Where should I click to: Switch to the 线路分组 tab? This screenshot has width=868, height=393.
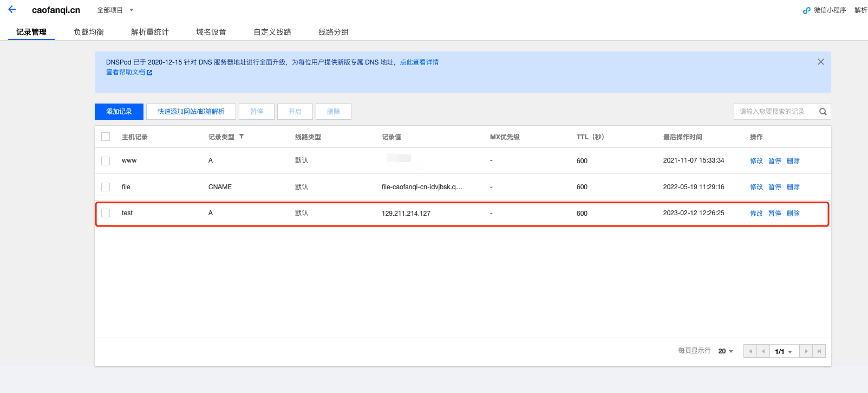(x=334, y=32)
